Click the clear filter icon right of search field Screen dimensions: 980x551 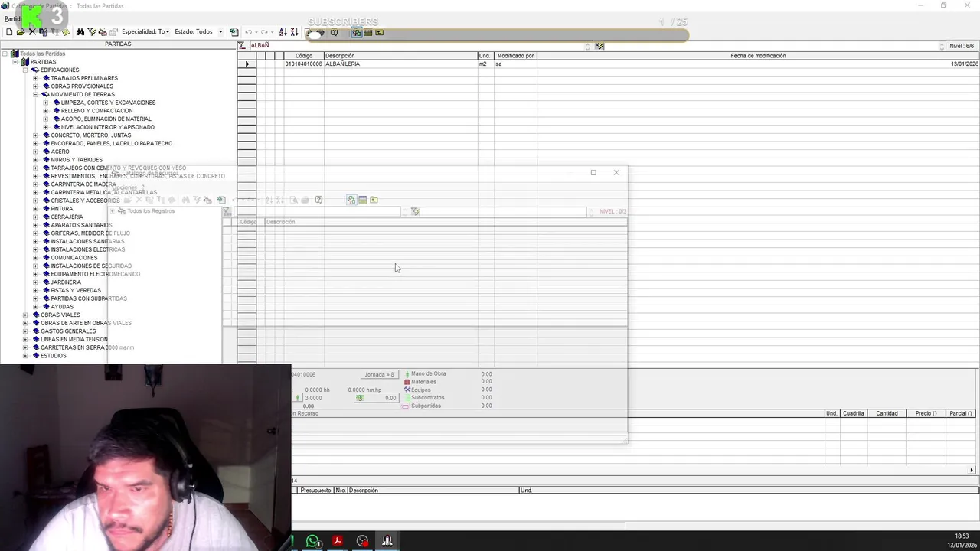click(x=599, y=46)
